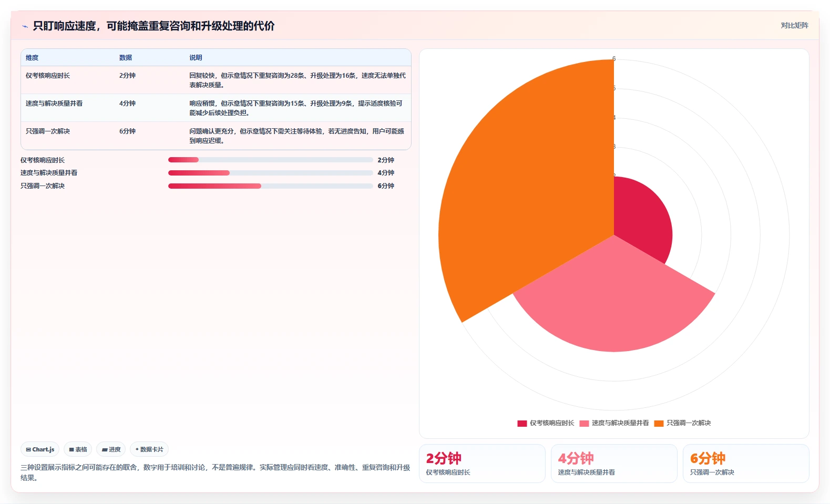Click footer note starting 三种设置展示指标
830x504 pixels.
(x=215, y=472)
